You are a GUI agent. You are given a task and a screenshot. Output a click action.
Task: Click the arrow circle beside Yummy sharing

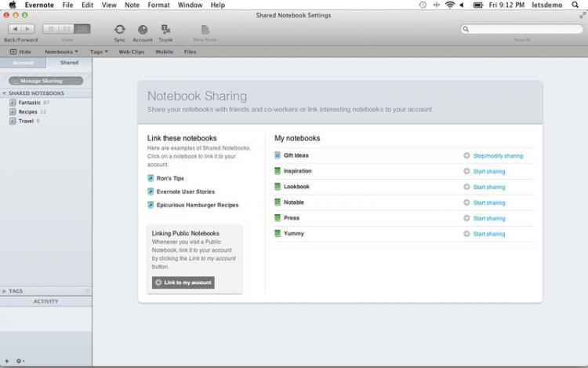point(466,234)
